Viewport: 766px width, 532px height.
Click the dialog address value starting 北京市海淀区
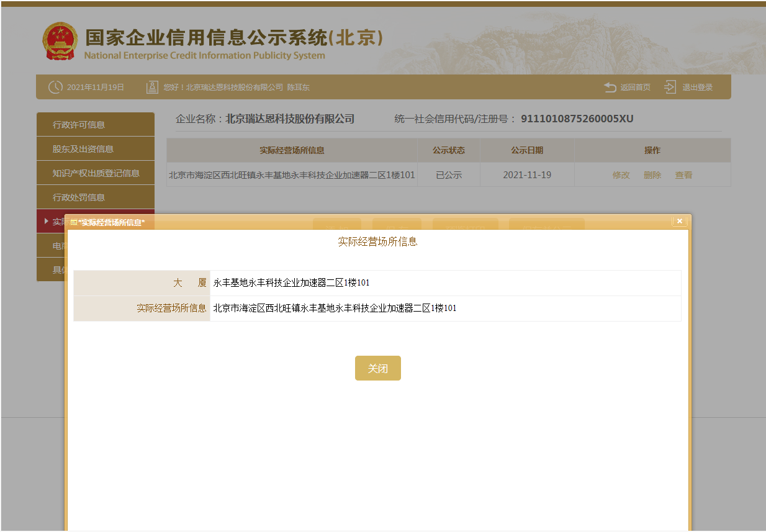tap(335, 308)
